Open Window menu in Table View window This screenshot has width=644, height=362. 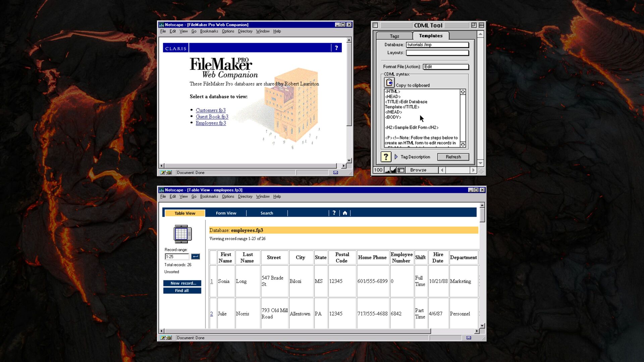click(263, 197)
